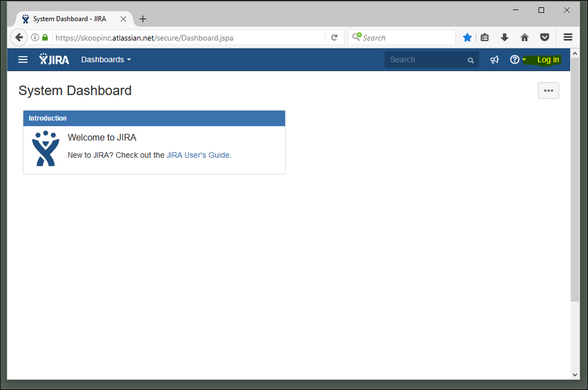Open the JIRA User's Guide link
This screenshot has height=390, width=588.
click(x=199, y=155)
